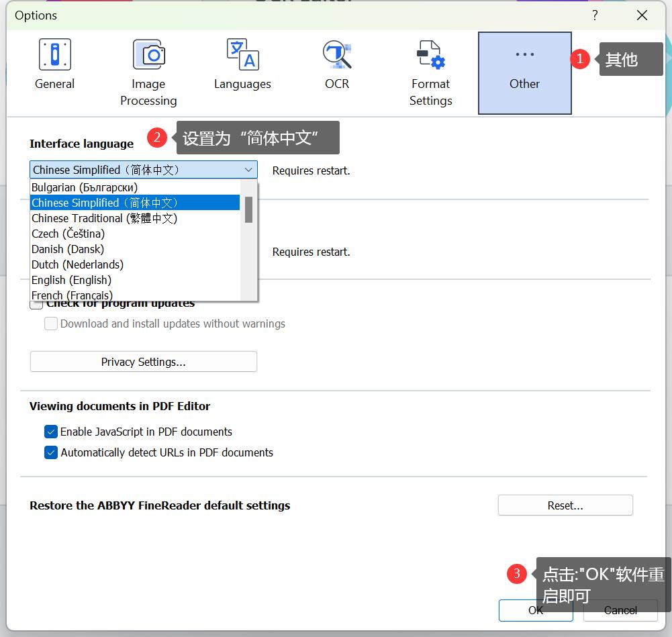Click the Cancel button
672x637 pixels.
point(620,609)
